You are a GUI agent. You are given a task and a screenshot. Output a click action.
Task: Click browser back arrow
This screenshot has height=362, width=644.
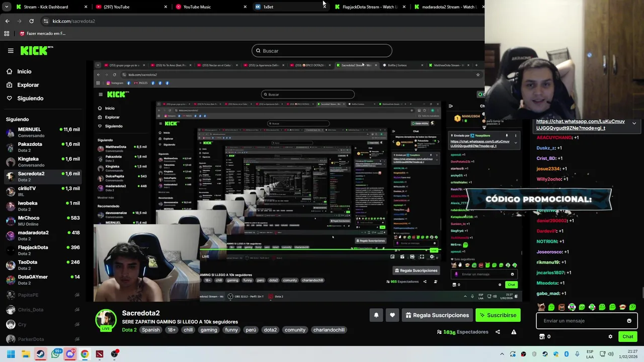[7, 21]
